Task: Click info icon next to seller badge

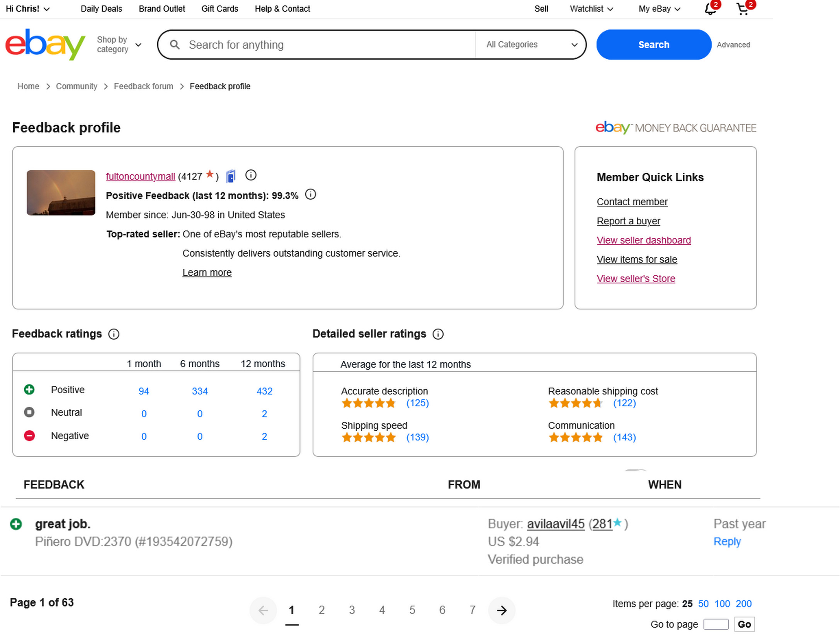Action: [x=251, y=176]
